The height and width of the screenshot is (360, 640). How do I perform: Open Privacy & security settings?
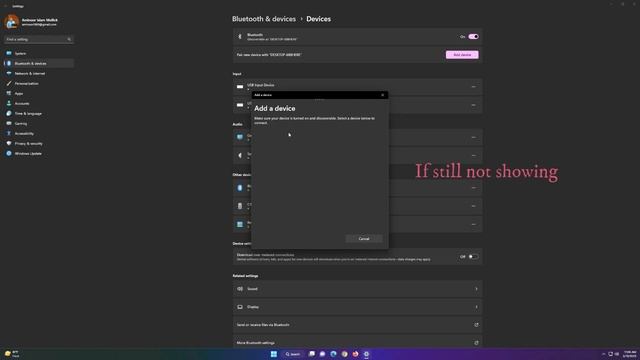(x=39, y=144)
